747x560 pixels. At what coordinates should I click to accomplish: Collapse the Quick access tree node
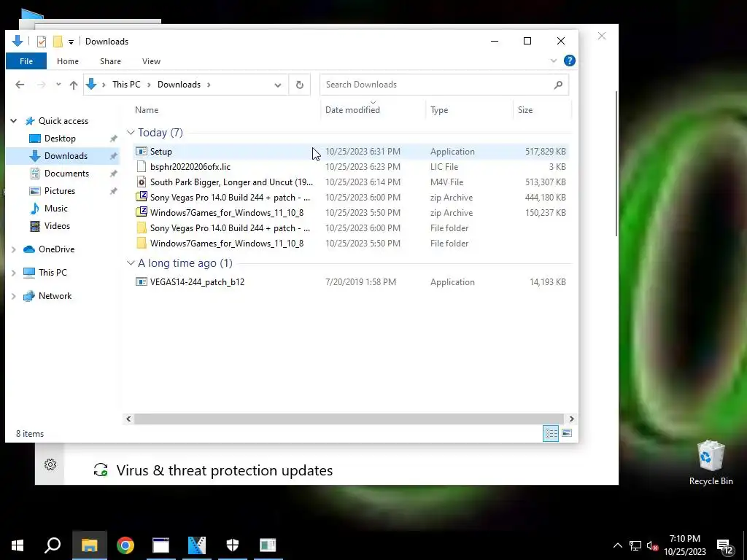[13, 121]
